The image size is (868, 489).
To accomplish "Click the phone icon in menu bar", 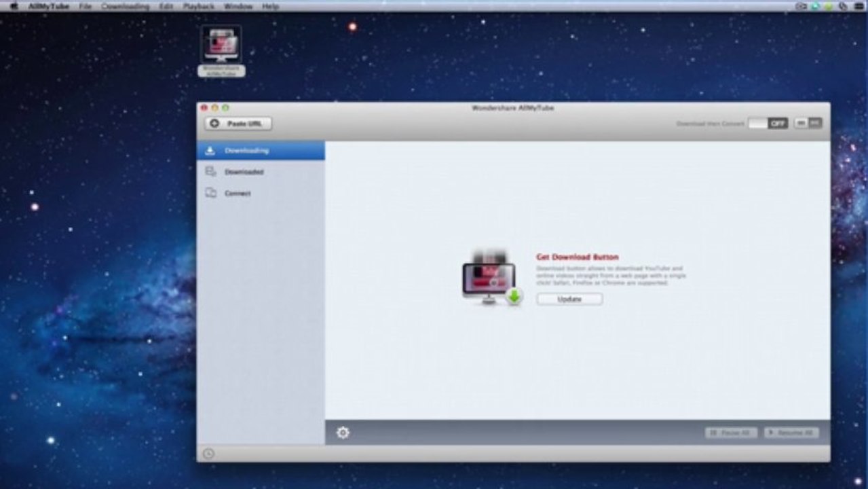I will 843,6.
